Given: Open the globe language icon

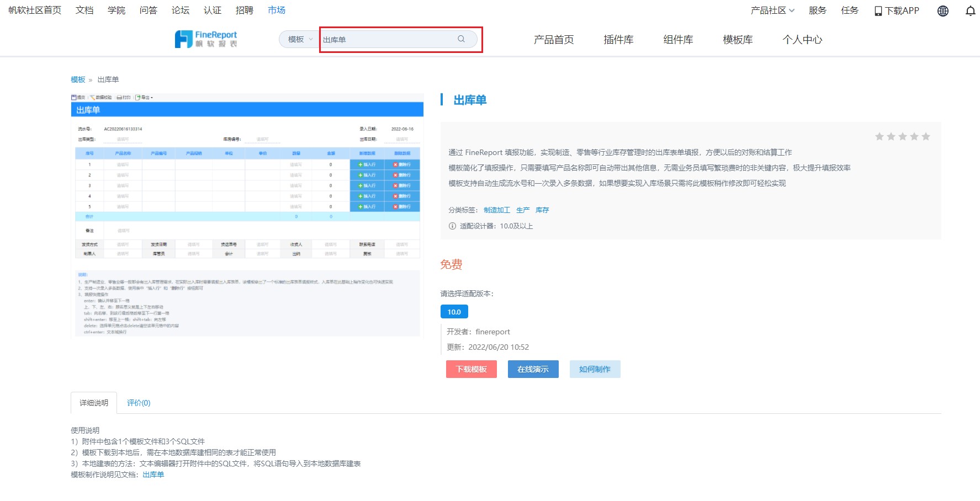Looking at the screenshot, I should [942, 10].
